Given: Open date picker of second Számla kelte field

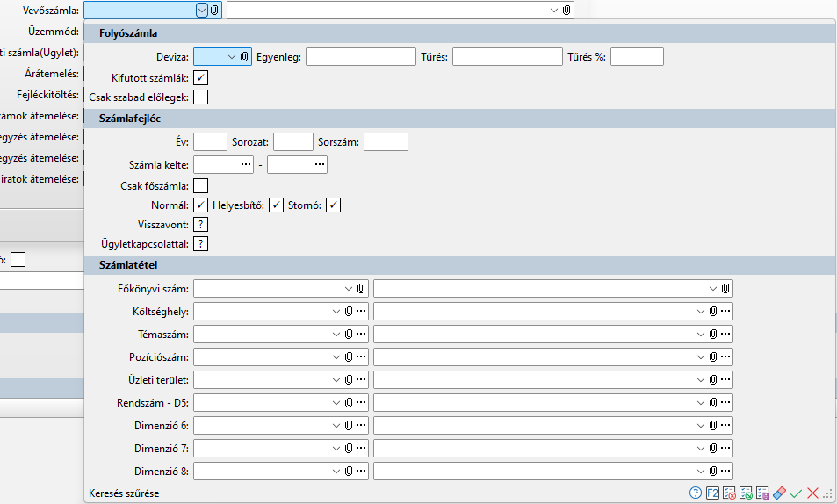Looking at the screenshot, I should 319,164.
